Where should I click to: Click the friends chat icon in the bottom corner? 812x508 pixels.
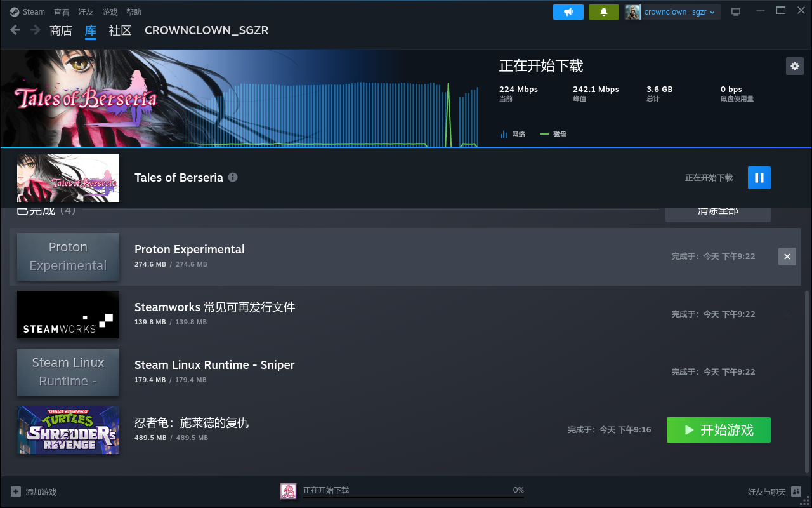(x=796, y=491)
